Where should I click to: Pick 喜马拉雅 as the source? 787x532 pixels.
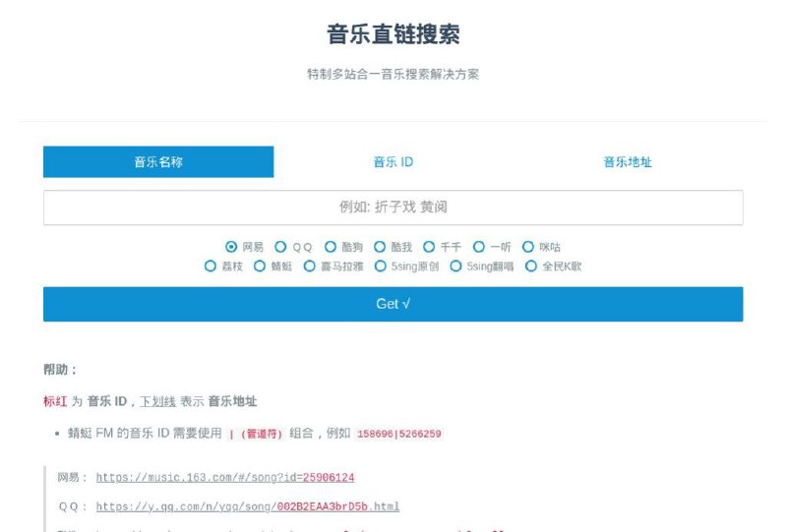pyautogui.click(x=310, y=266)
